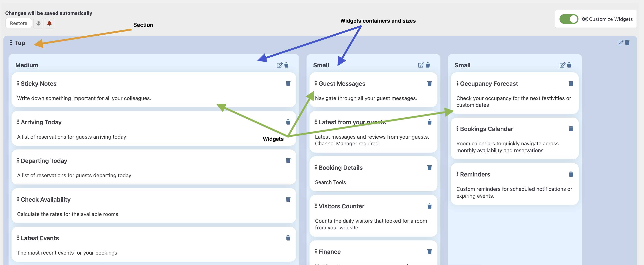Click the Finance drag handle
The width and height of the screenshot is (644, 265).
[x=316, y=251]
